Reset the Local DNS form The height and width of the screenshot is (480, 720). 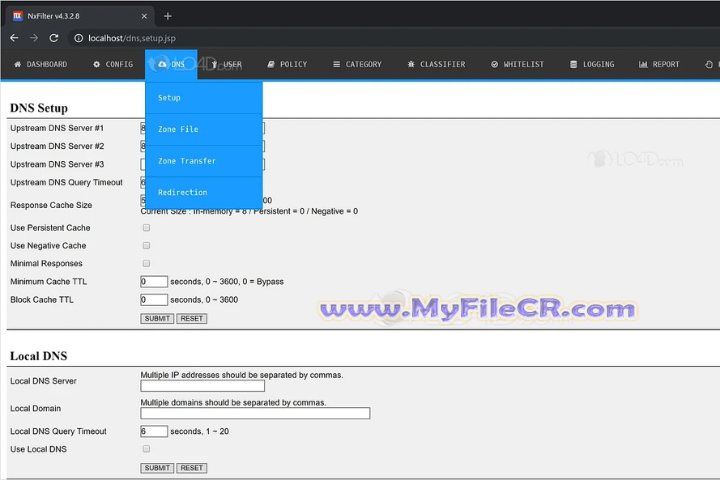click(x=191, y=468)
